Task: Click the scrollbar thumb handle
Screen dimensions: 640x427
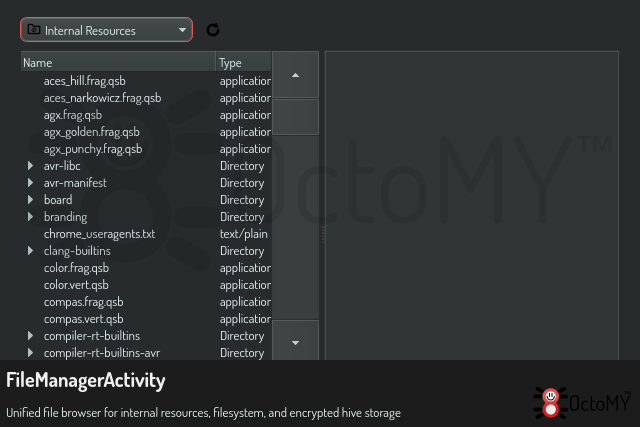Action: (296, 117)
